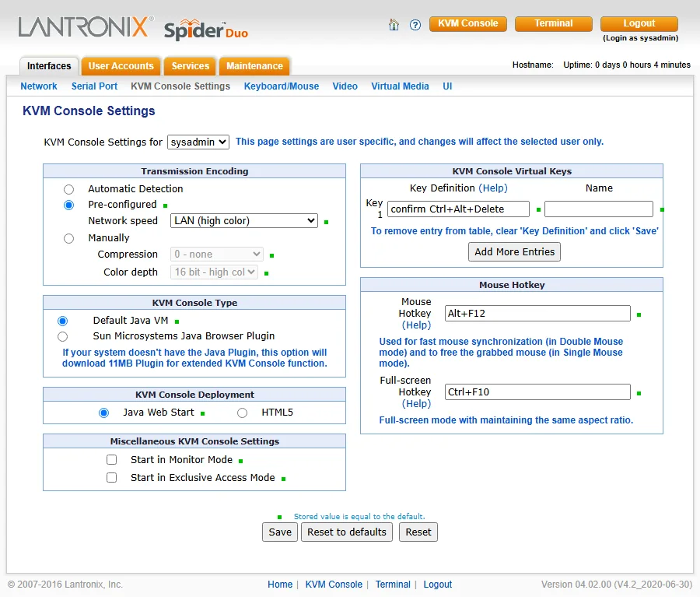Image resolution: width=700 pixels, height=597 pixels.
Task: Open the Compression dropdown
Action: click(x=216, y=255)
